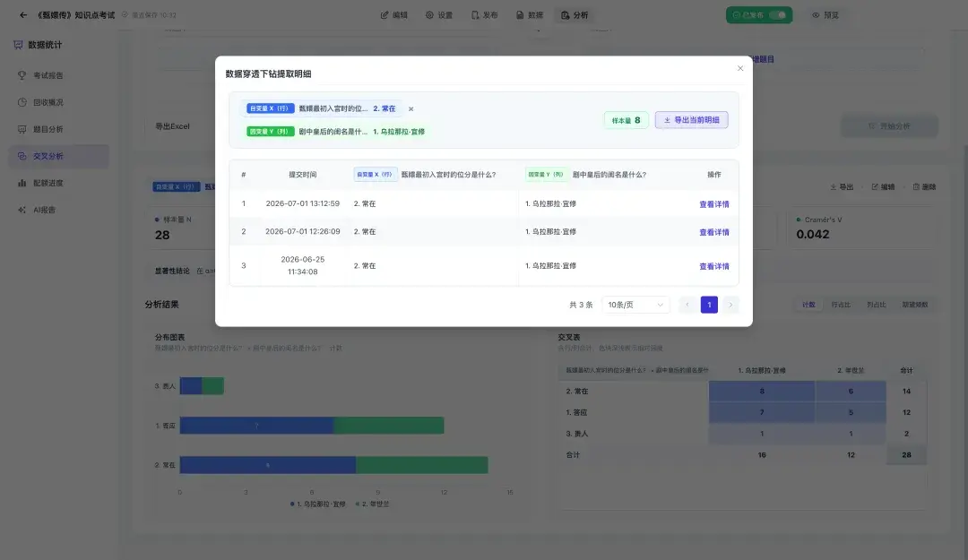Screen dimensions: 968x560
Task: Click the 删除 action above the analysis card
Action: 924,187
